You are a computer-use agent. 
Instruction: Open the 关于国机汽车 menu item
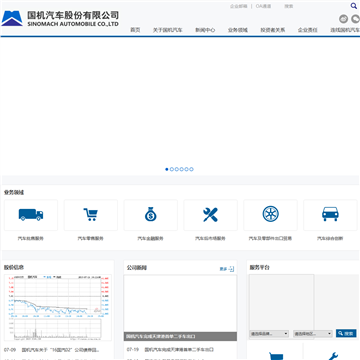tap(168, 30)
